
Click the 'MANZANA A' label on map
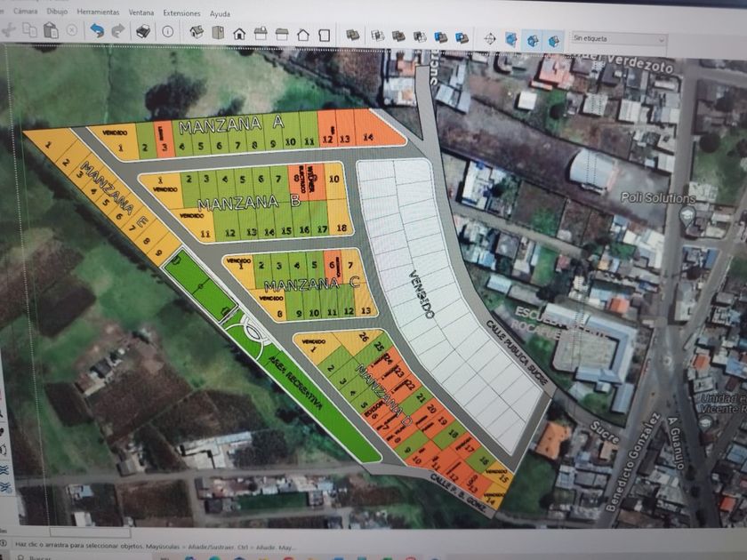pyautogui.click(x=231, y=124)
